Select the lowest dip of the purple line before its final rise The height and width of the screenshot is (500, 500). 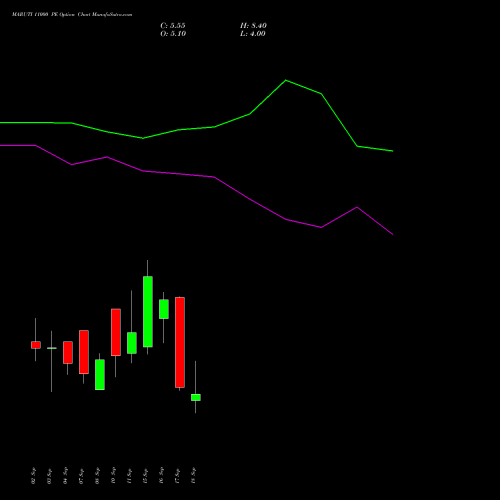tap(321, 227)
